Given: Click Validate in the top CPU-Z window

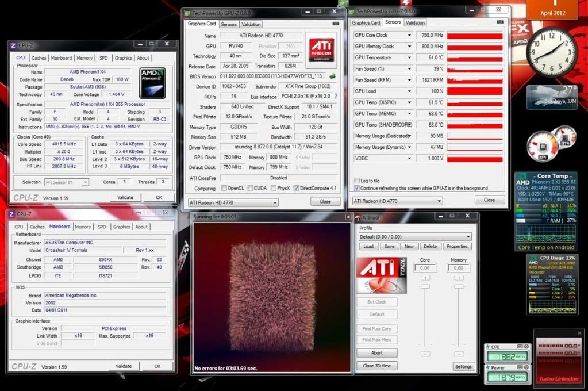Looking at the screenshot, I should [125, 197].
